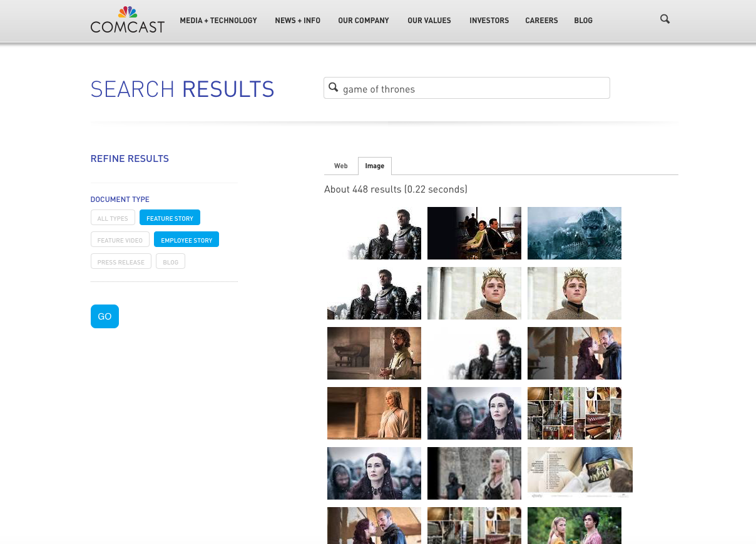This screenshot has height=544, width=756.
Task: Open the crowned boy thumbnail in the right column
Action: [575, 293]
